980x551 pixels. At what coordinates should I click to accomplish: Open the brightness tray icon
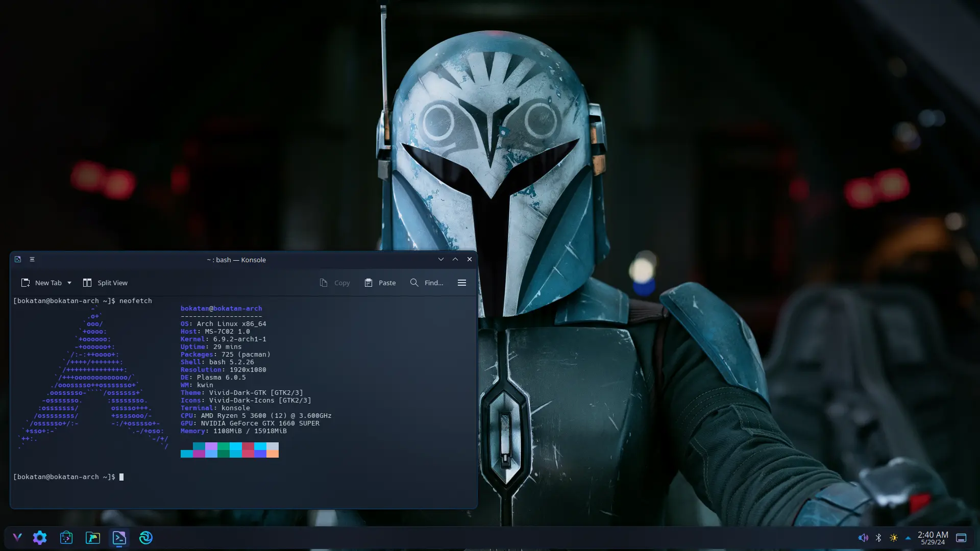(894, 538)
